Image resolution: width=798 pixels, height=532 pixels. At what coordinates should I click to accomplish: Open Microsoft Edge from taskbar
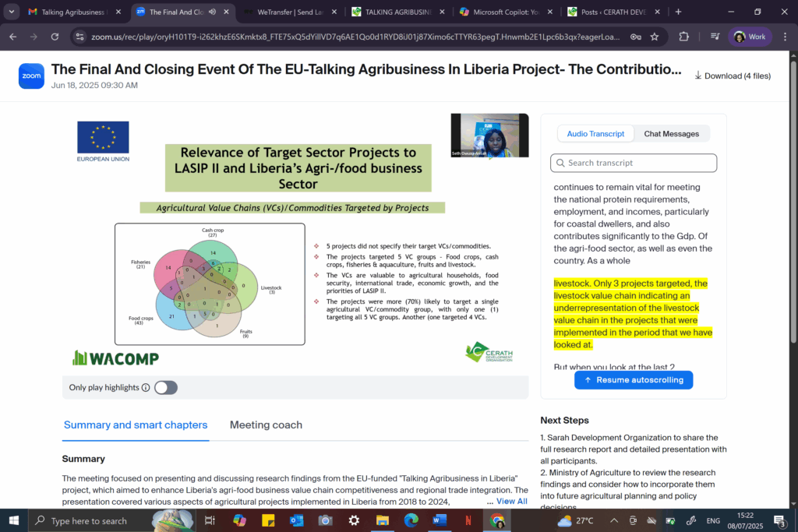click(x=411, y=520)
